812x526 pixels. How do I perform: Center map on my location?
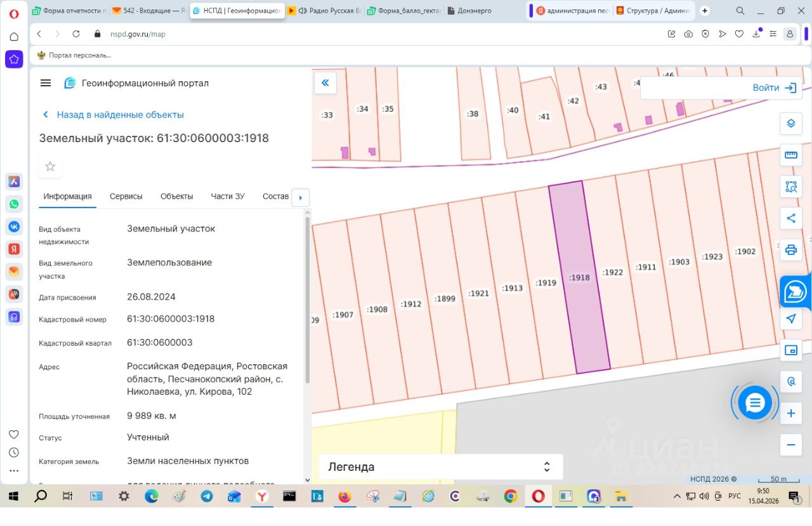tap(791, 319)
